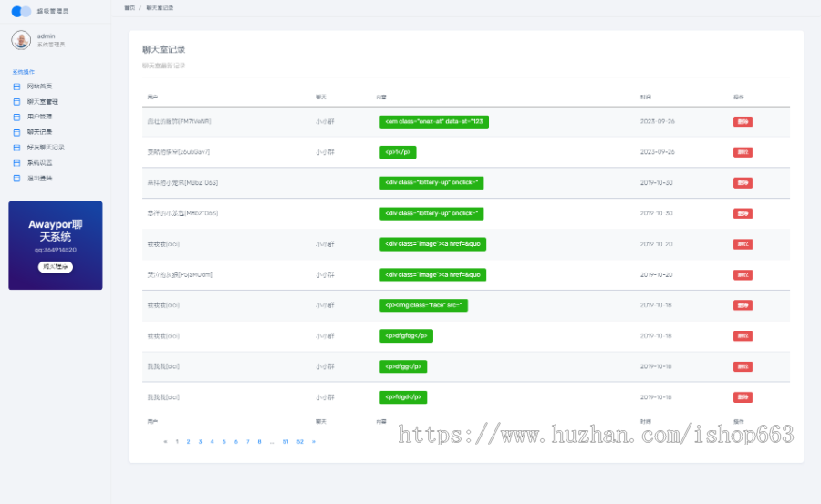Go to page 5 in pagination
821x504 pixels.
click(224, 442)
